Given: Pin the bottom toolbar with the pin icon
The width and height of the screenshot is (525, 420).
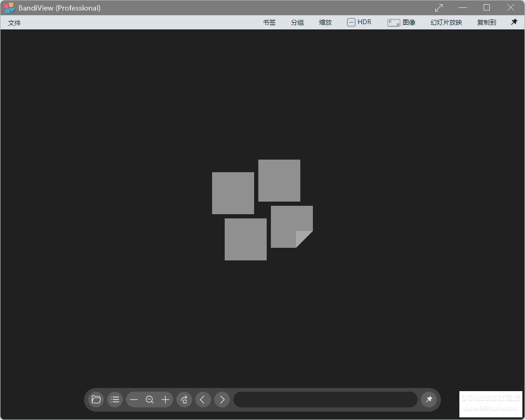Looking at the screenshot, I should click(429, 400).
